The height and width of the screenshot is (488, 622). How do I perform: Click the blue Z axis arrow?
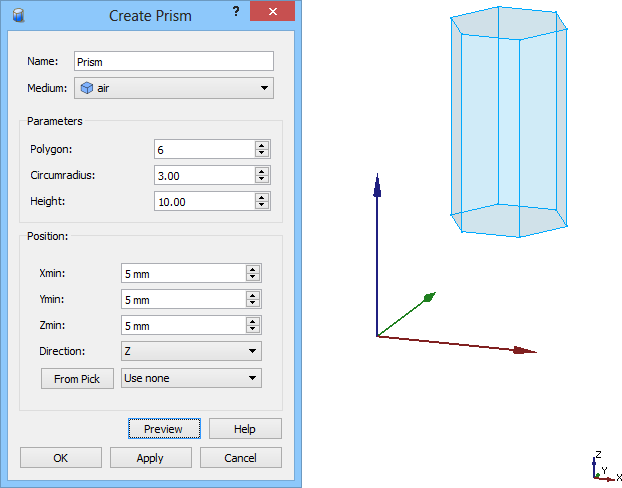click(x=377, y=254)
